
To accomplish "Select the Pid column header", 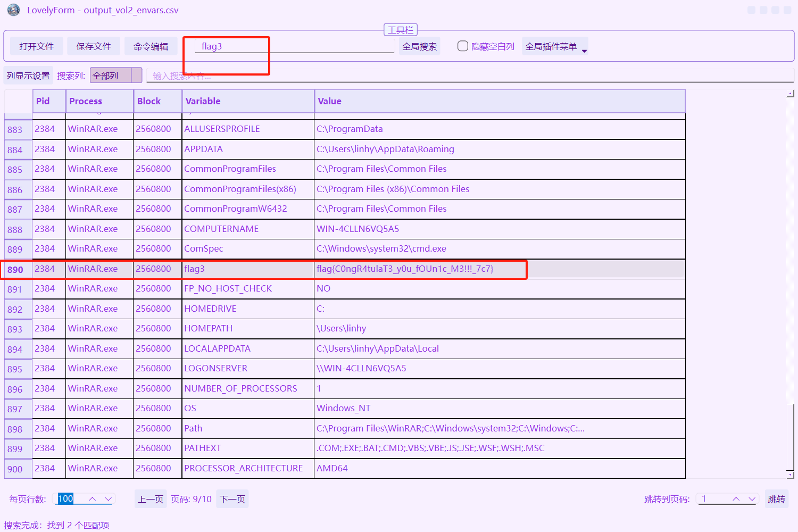I will coord(49,101).
